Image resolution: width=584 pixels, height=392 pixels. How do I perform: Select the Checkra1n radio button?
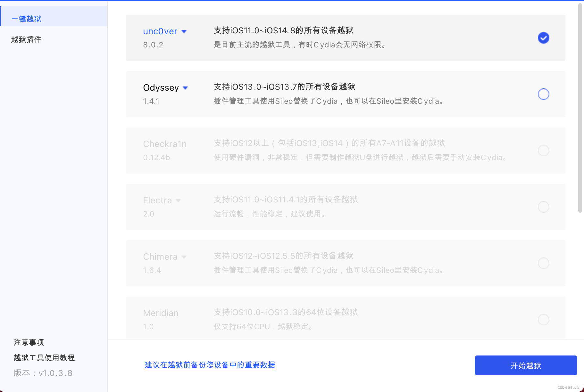543,151
